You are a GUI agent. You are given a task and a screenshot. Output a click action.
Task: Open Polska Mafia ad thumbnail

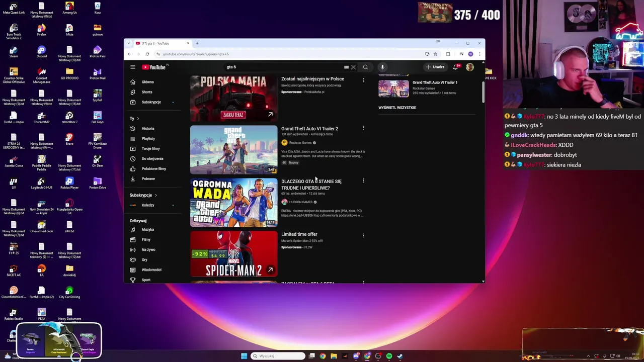(x=233, y=99)
